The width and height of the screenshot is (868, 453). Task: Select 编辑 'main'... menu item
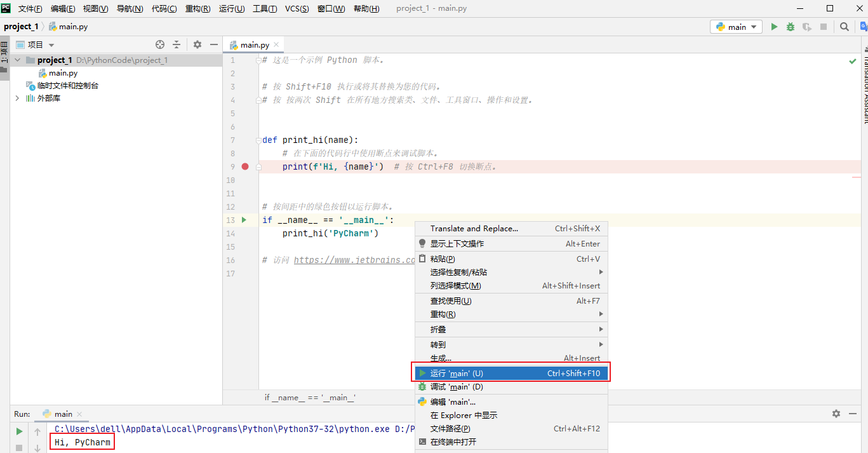[x=511, y=402]
